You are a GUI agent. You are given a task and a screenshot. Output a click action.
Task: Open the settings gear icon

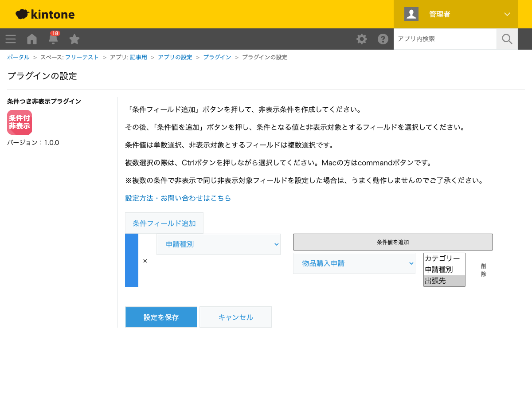pos(362,39)
